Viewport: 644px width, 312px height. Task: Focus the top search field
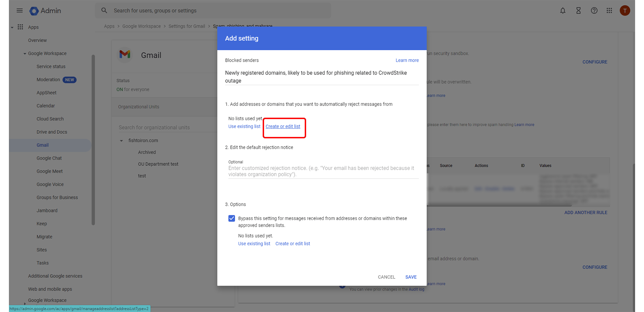[213, 11]
